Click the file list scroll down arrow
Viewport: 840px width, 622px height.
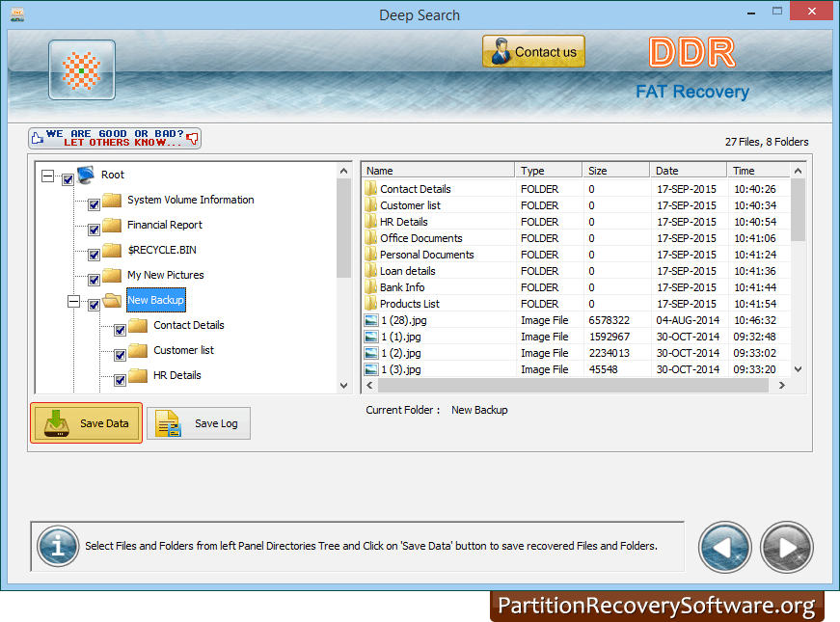click(799, 369)
